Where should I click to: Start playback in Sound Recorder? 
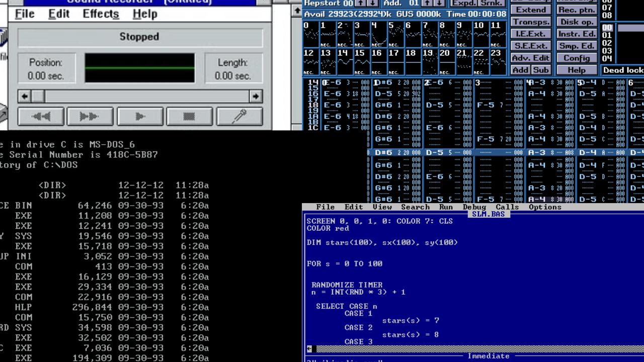click(140, 117)
